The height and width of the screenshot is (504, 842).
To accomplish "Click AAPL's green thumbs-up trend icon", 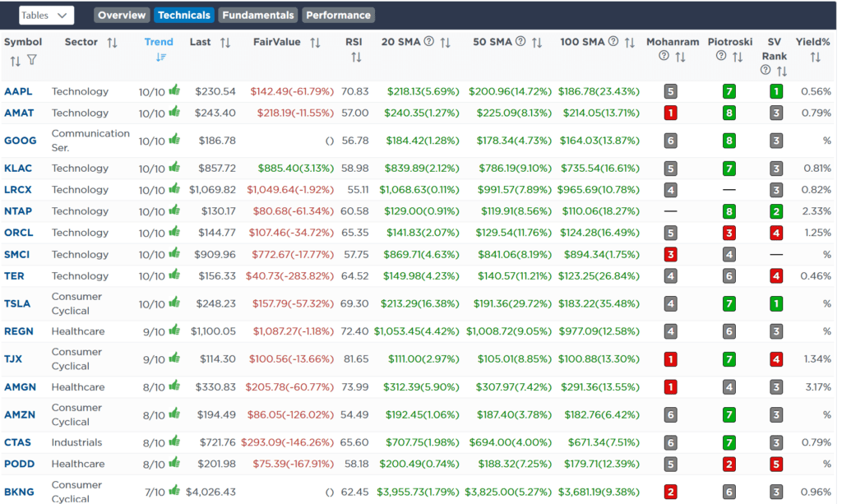I will point(173,90).
